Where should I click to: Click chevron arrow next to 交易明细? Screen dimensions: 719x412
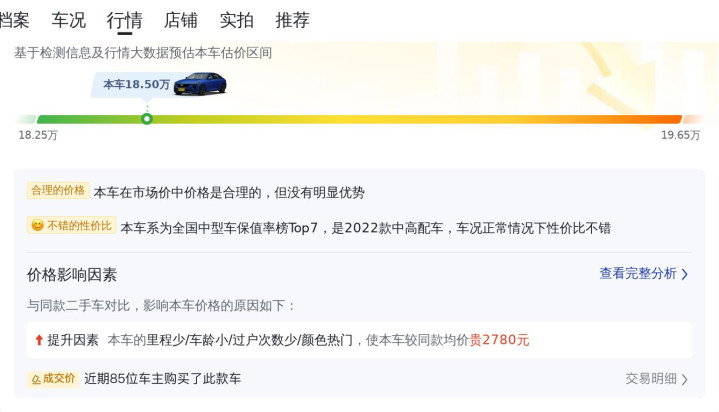tap(685, 379)
